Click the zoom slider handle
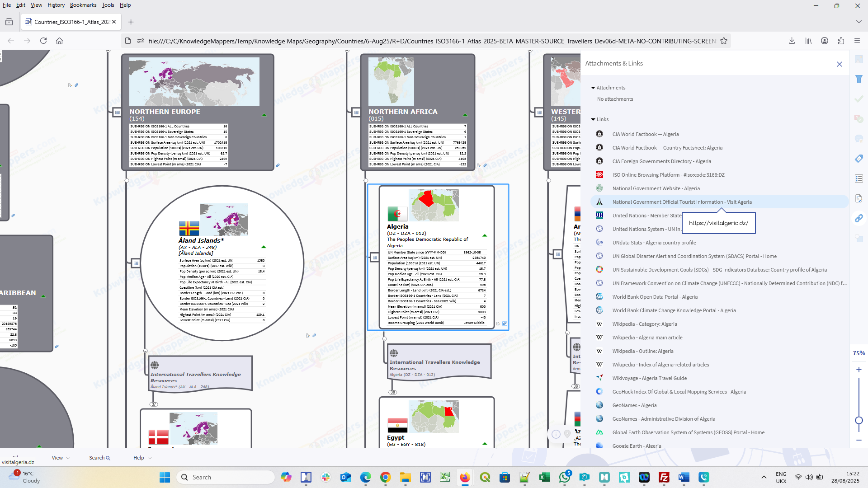 click(859, 420)
